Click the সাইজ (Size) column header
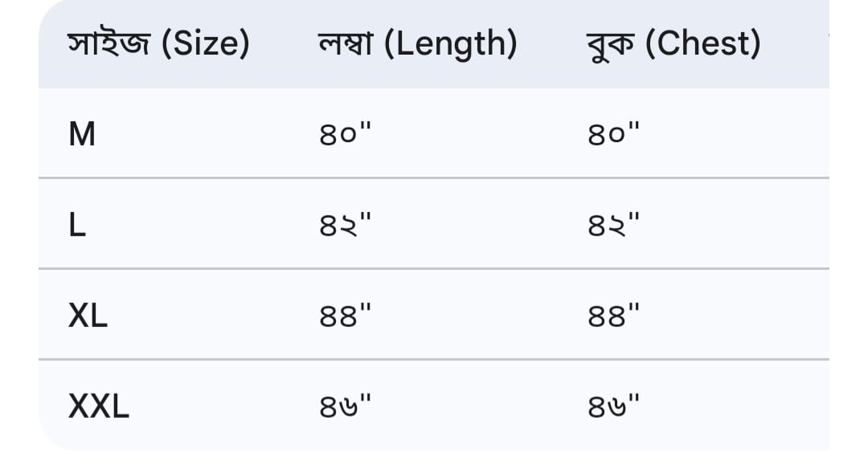868x474 pixels. (159, 43)
